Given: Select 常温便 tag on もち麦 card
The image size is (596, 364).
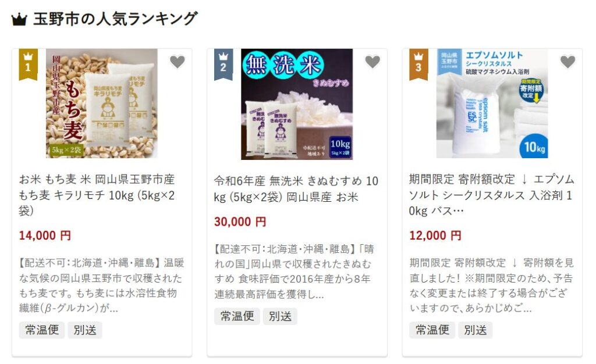Looking at the screenshot, I should [42, 330].
